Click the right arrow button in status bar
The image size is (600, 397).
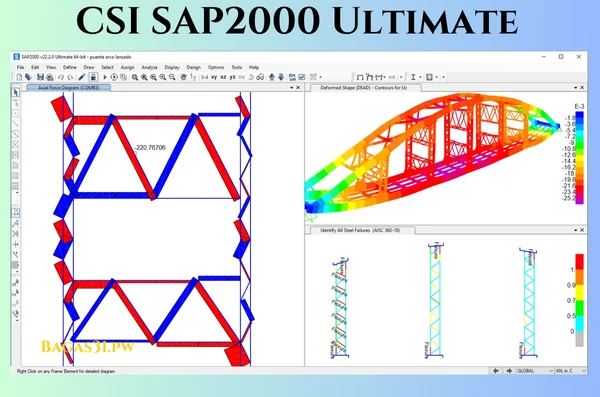point(509,371)
